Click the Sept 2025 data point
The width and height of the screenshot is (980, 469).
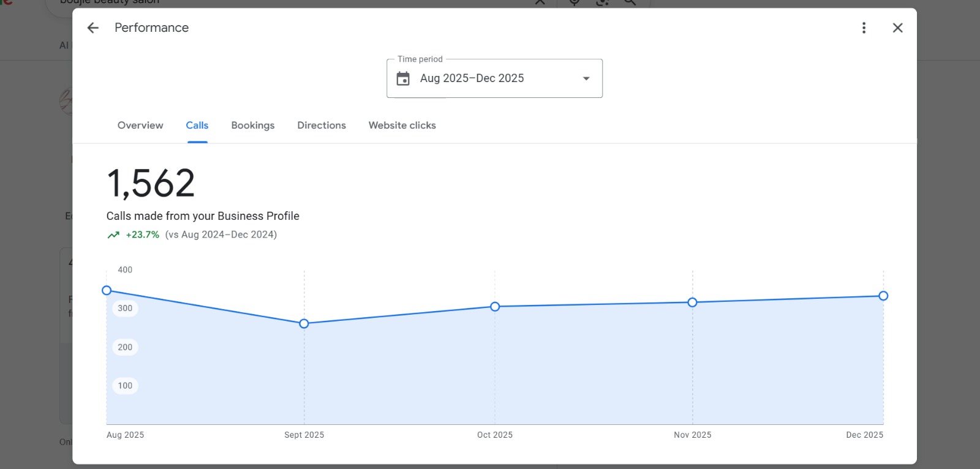point(304,323)
